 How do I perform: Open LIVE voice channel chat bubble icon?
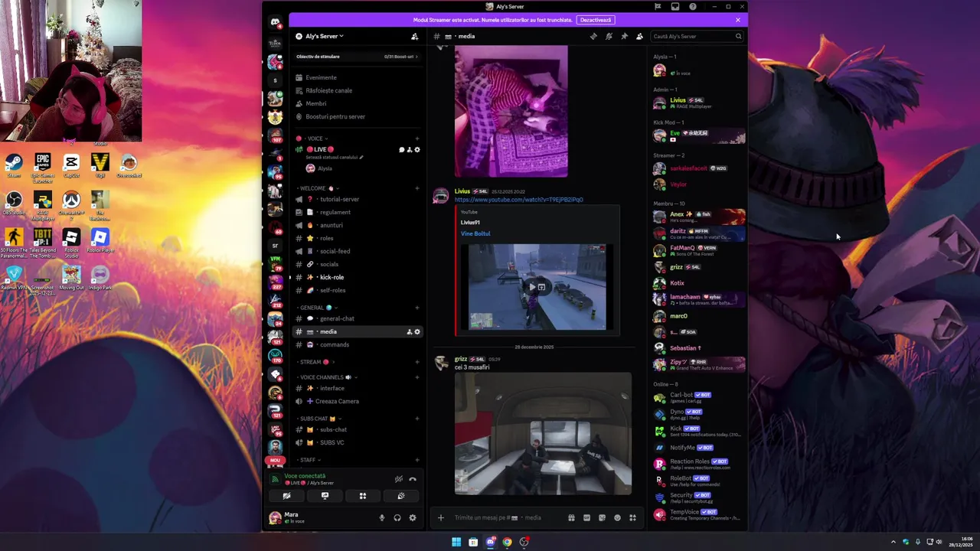[402, 150]
